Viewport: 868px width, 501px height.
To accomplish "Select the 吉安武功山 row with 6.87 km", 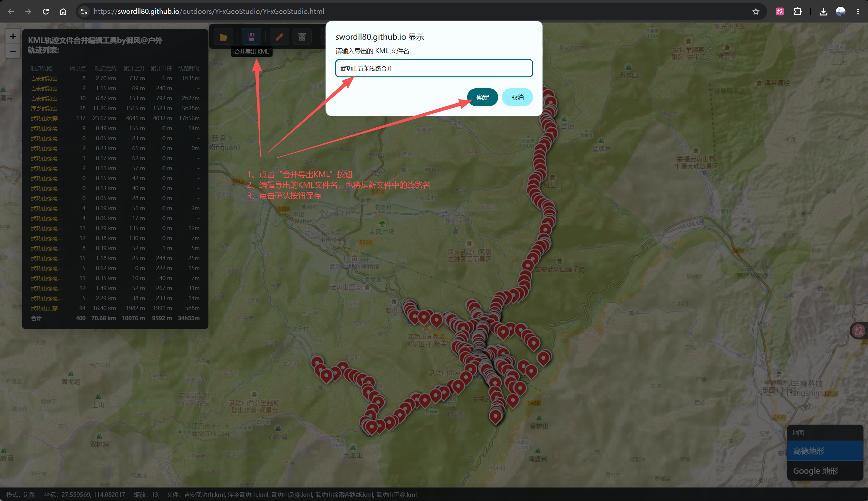I will tap(115, 98).
